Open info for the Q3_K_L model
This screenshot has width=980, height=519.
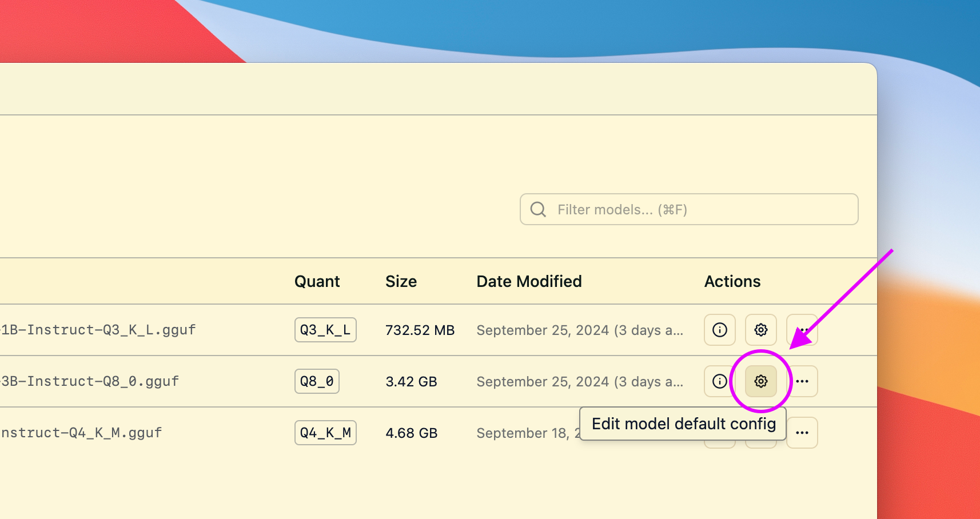[x=719, y=330]
